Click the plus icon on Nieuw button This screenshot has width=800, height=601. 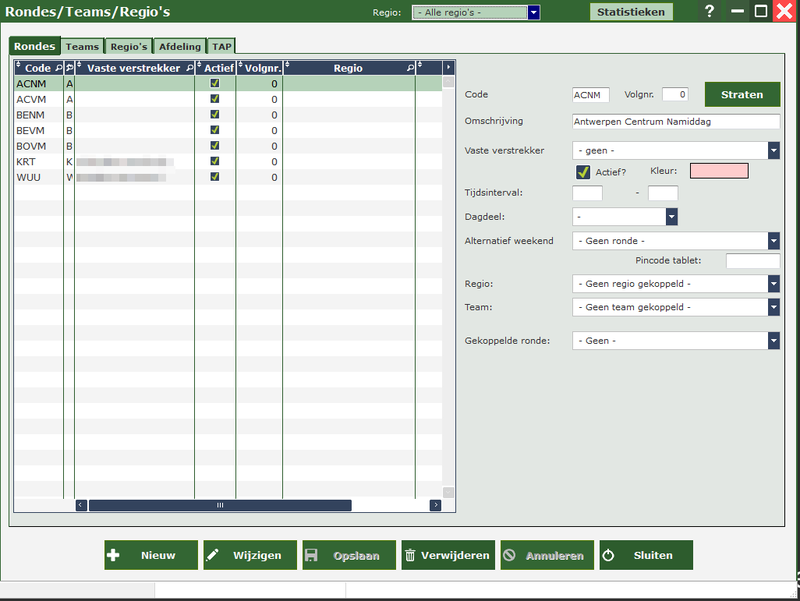(x=113, y=555)
